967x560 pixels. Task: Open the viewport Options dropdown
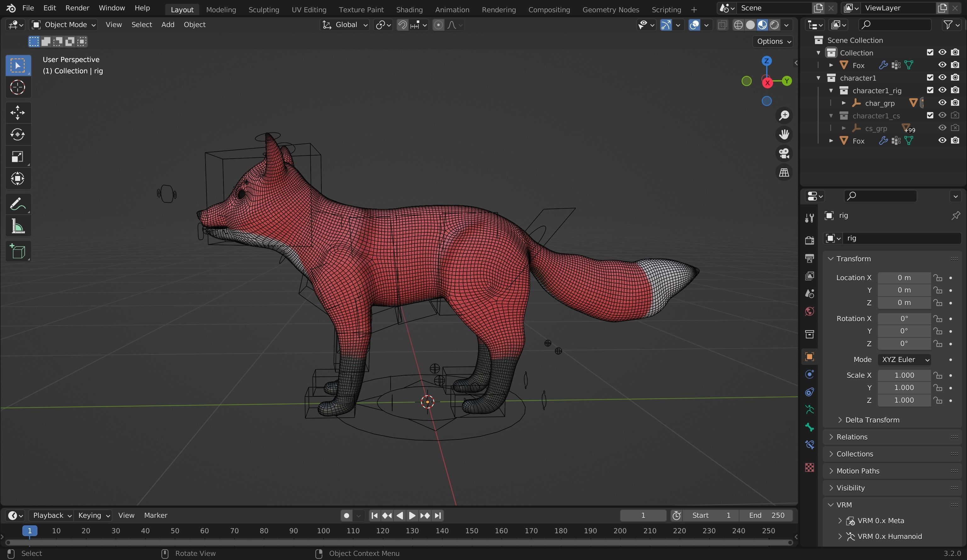774,42
